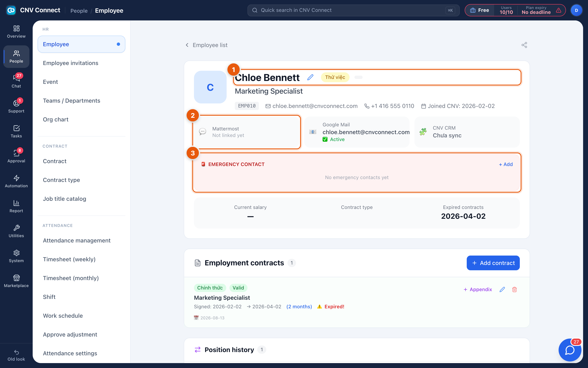Click the Google Mail Active account card
The image size is (588, 368).
(357, 132)
